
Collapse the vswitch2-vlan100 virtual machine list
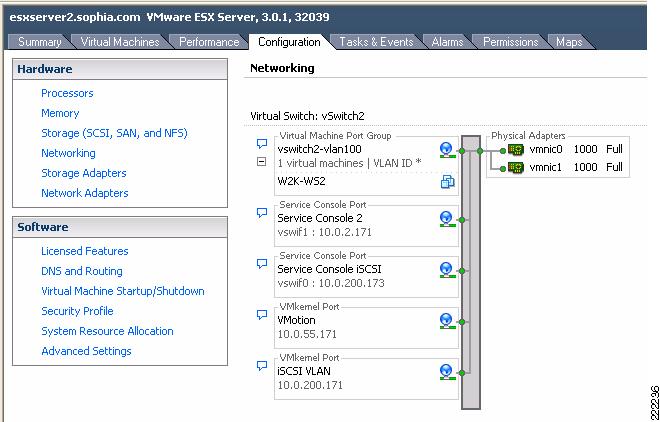(x=262, y=161)
